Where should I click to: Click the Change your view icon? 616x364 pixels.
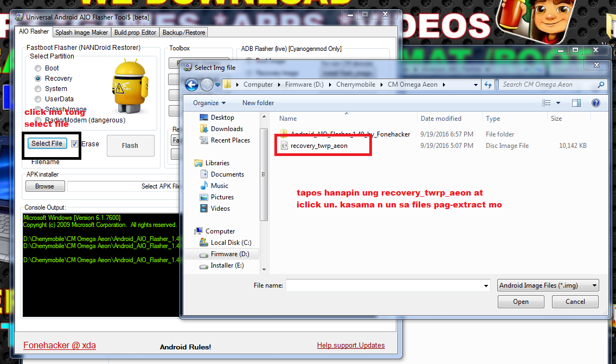pyautogui.click(x=545, y=103)
